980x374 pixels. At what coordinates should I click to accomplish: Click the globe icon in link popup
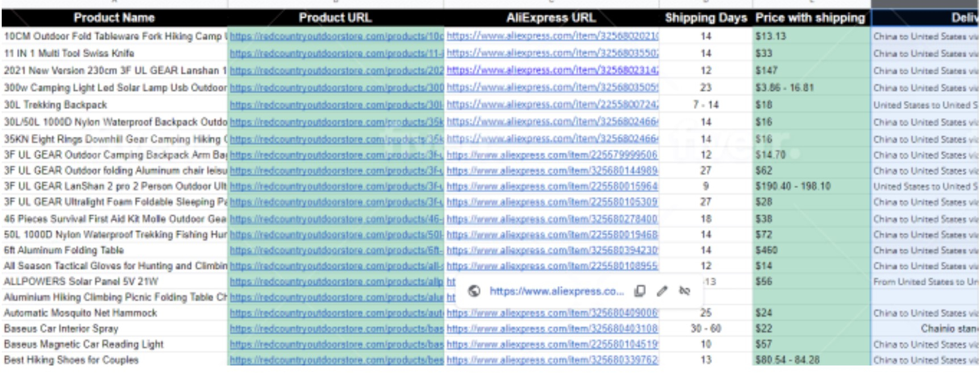(x=474, y=291)
